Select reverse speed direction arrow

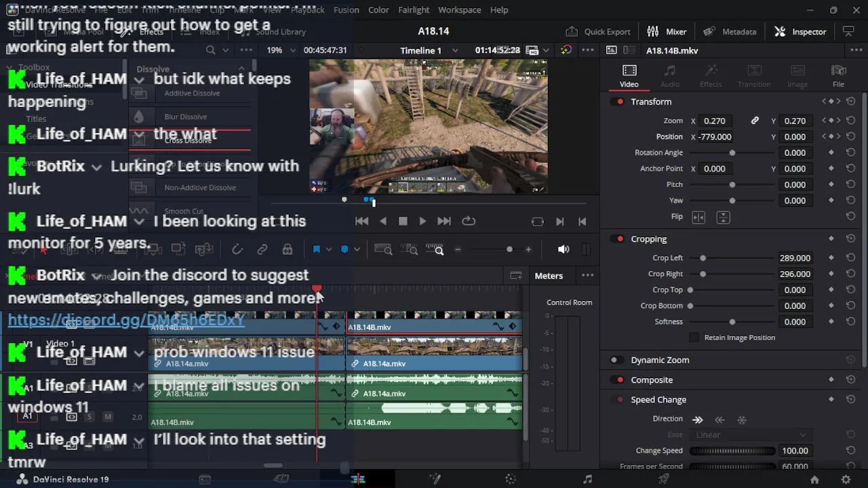pos(720,420)
